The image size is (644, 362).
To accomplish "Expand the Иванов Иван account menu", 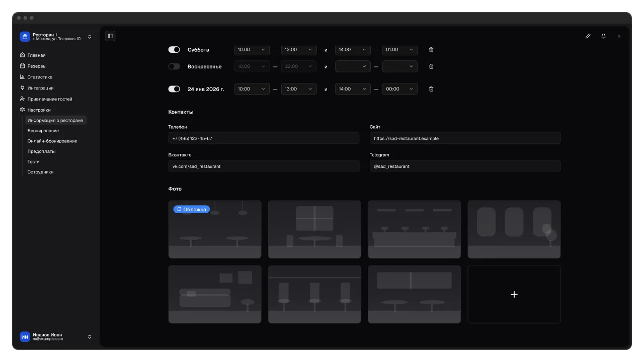I will 90,337.
